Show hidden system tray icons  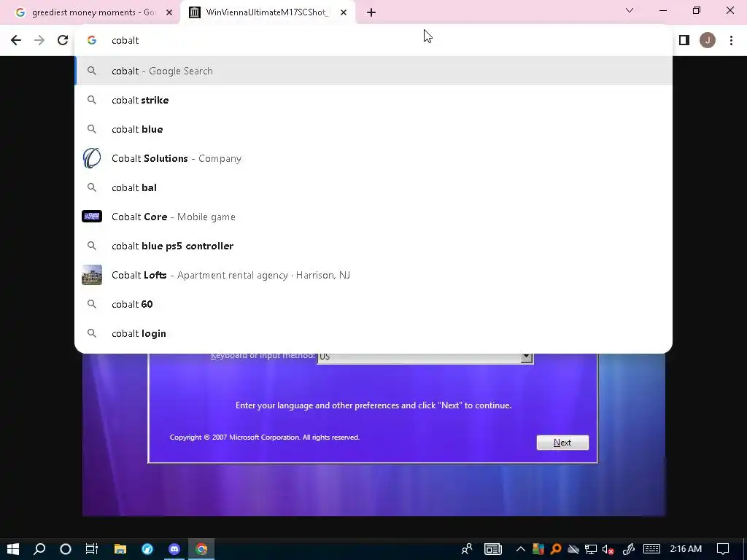521,549
